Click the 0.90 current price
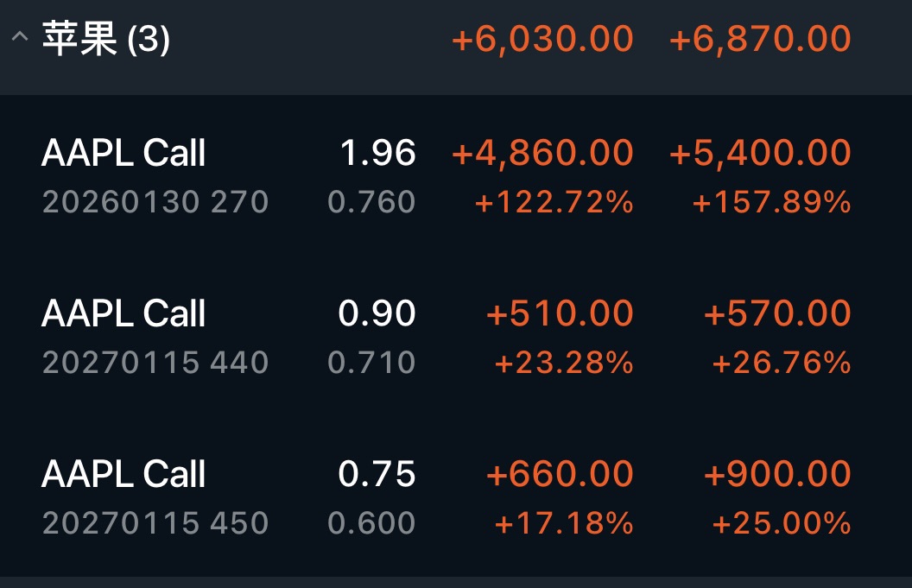Viewport: 912px width, 588px height. (377, 313)
